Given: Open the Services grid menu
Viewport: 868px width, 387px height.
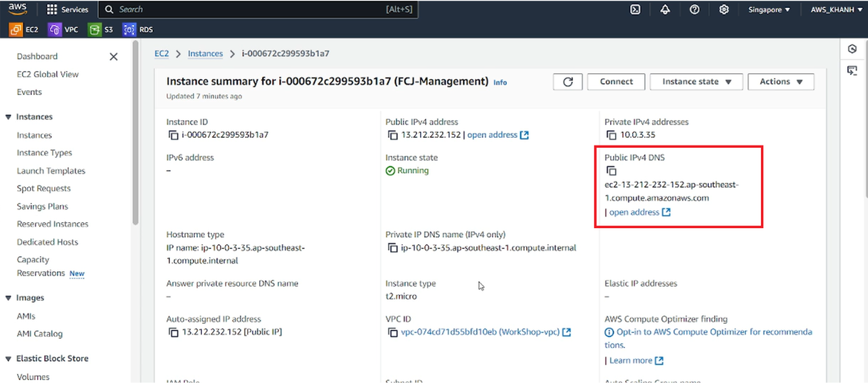Looking at the screenshot, I should tap(68, 10).
